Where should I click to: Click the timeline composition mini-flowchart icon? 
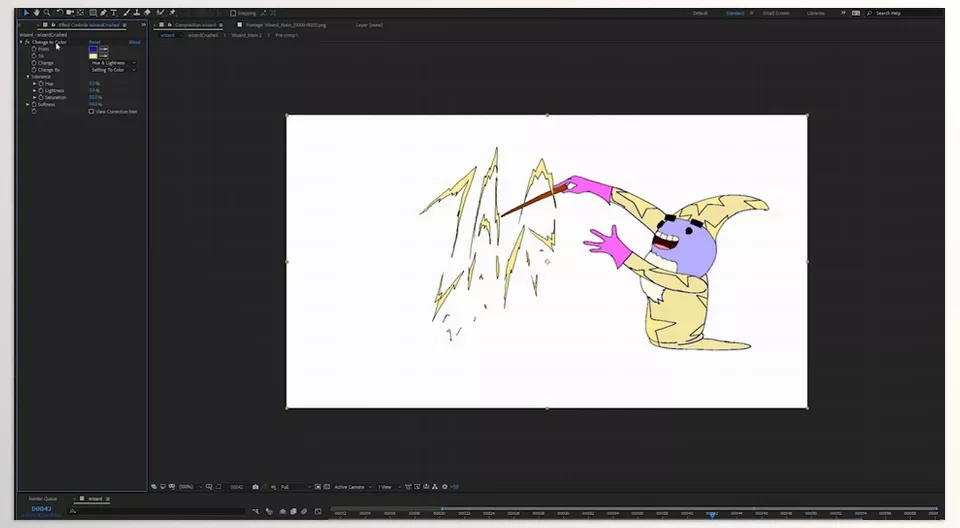255,511
